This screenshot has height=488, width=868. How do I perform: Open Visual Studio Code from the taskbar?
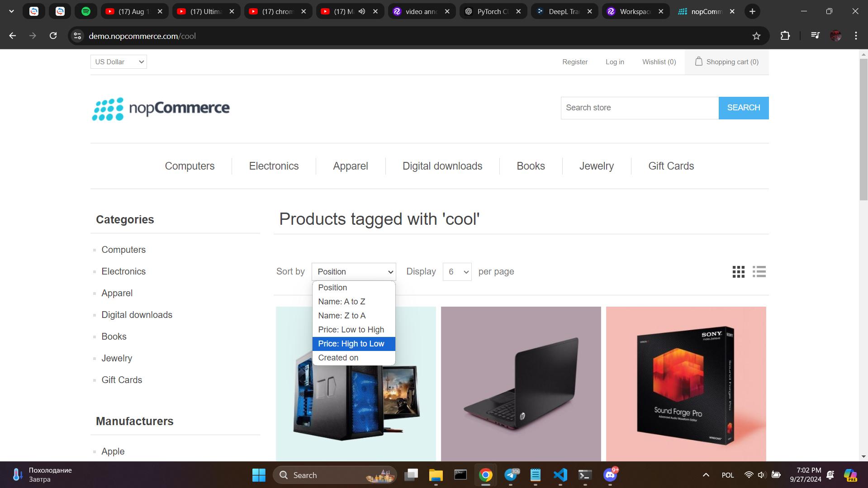pyautogui.click(x=560, y=475)
